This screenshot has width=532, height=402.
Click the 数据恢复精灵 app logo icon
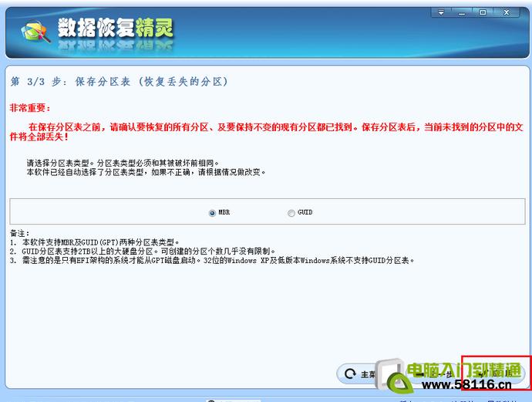[35, 32]
